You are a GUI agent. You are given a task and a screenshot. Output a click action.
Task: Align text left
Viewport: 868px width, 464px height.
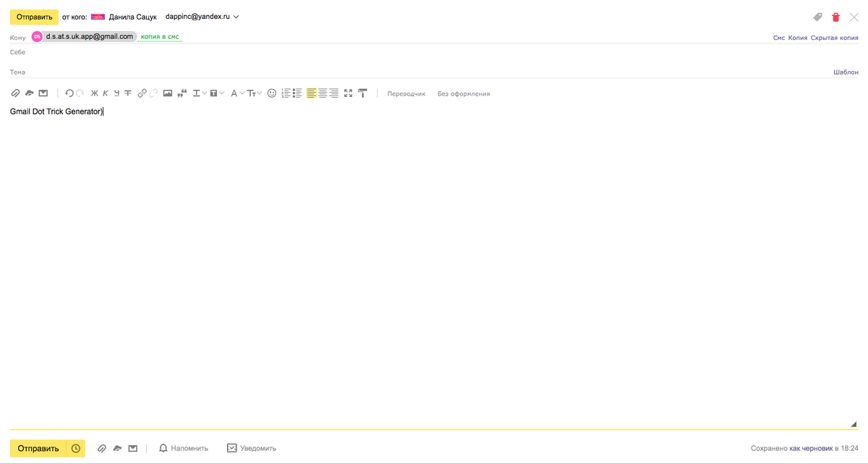312,93
